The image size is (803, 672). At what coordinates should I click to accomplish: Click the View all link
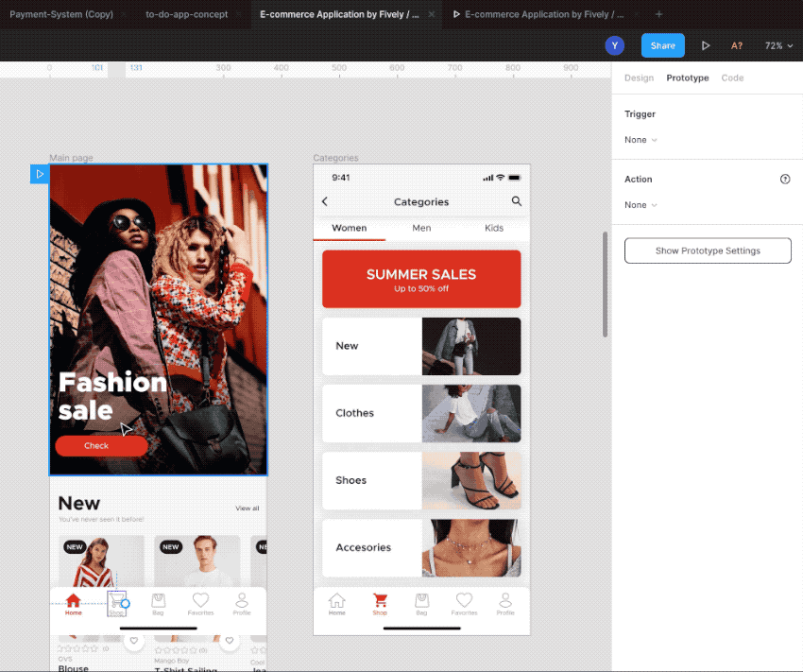pos(248,508)
